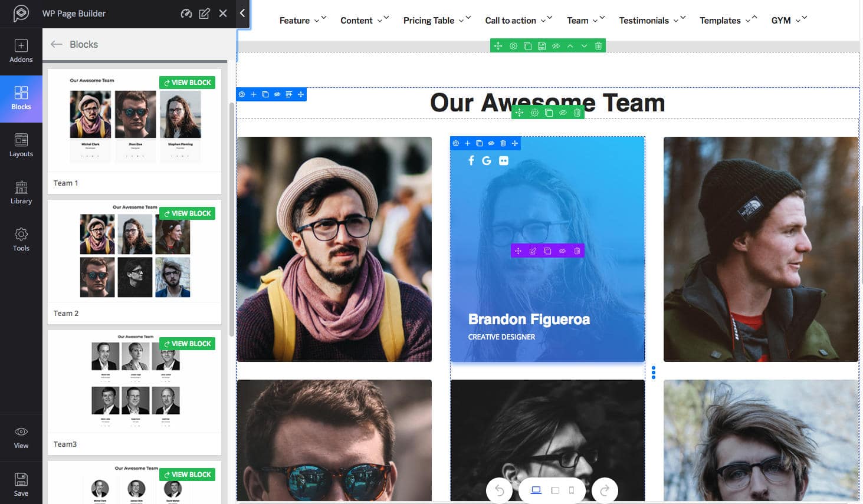Duplicate the row using the green copy icon
Image resolution: width=863 pixels, height=504 pixels.
pos(528,45)
